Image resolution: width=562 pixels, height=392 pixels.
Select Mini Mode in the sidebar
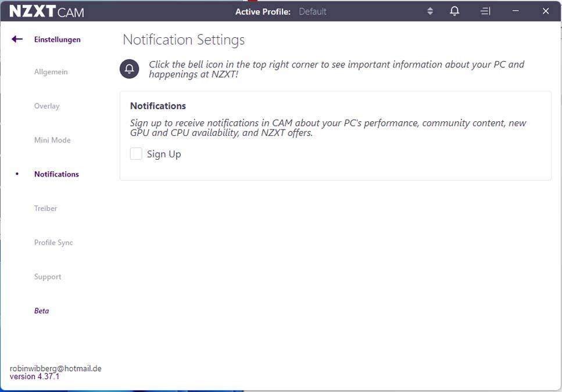click(x=52, y=140)
